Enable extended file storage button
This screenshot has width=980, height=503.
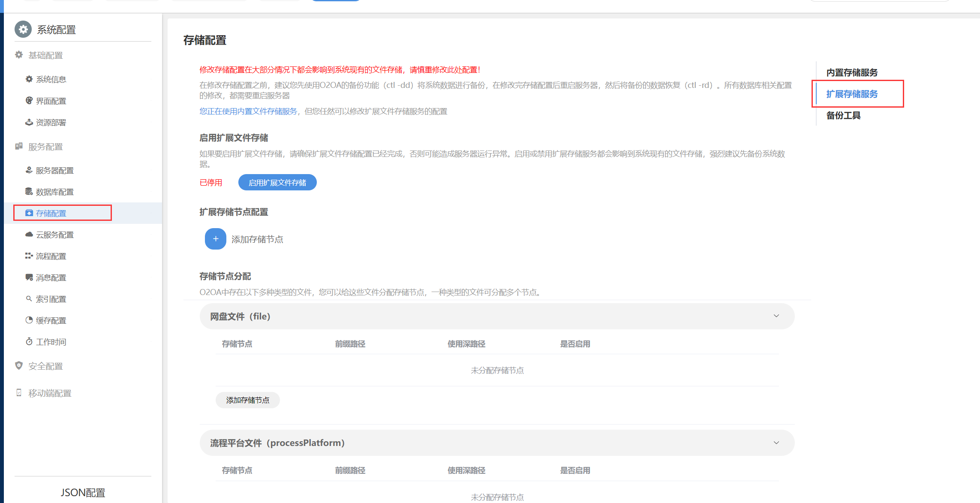click(277, 182)
